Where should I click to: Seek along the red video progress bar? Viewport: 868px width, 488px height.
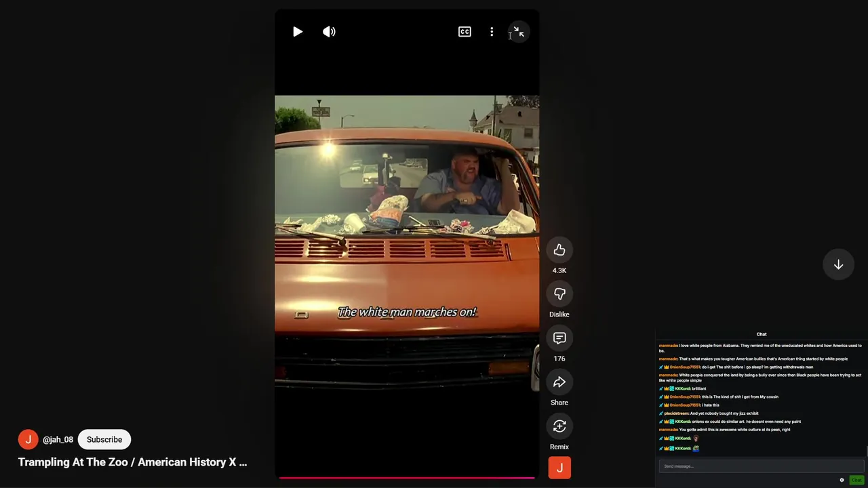[407, 478]
